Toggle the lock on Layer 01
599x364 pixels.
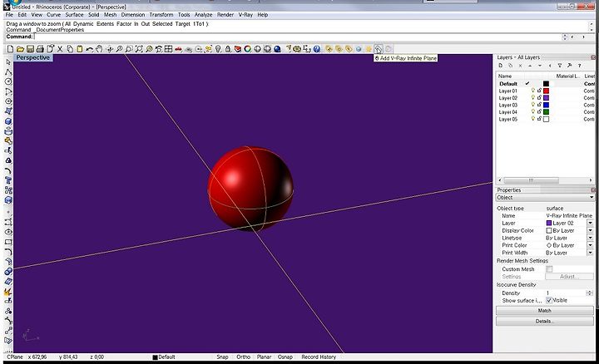(539, 91)
